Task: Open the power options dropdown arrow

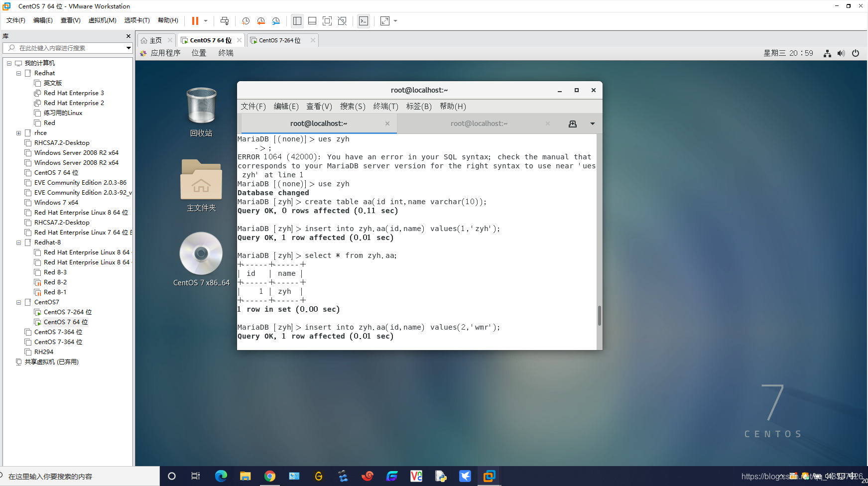Action: pos(206,21)
